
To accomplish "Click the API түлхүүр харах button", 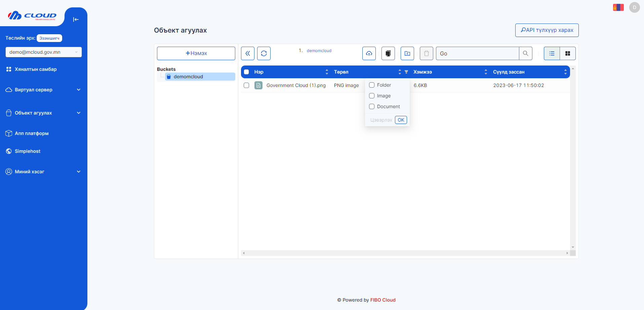I will [547, 30].
